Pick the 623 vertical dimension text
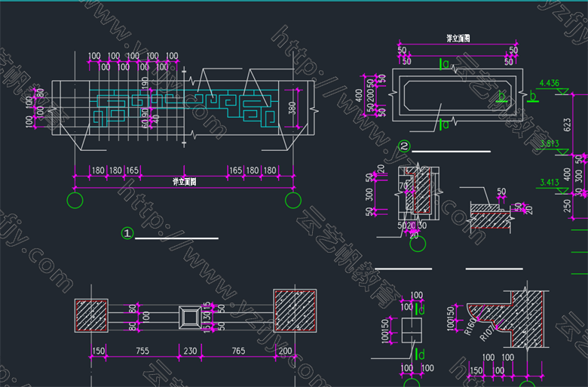 (x=567, y=125)
